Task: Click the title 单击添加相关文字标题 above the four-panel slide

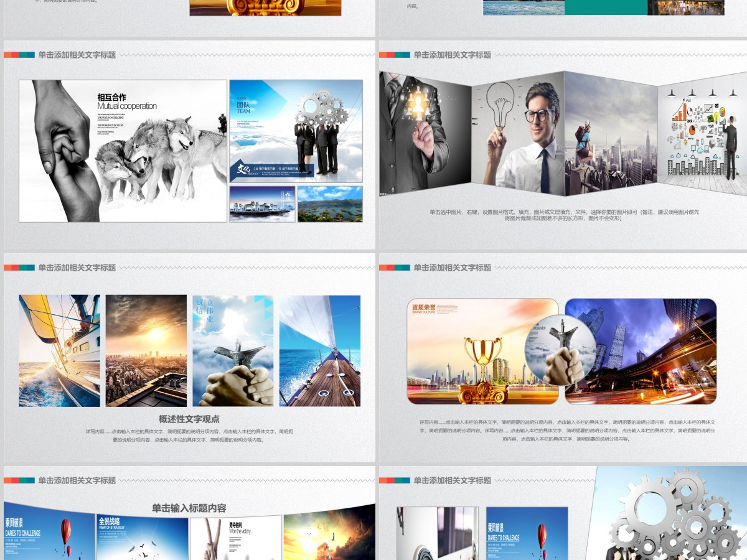Action: tap(453, 55)
